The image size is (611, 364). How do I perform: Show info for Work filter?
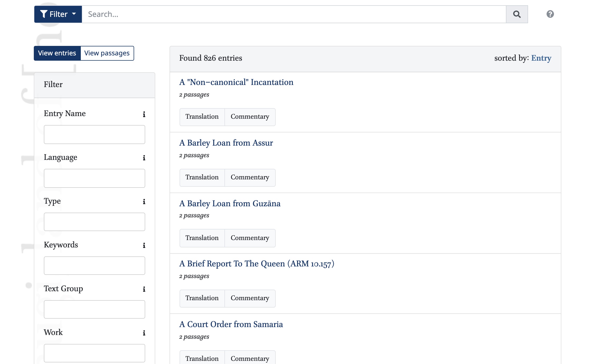coord(144,333)
